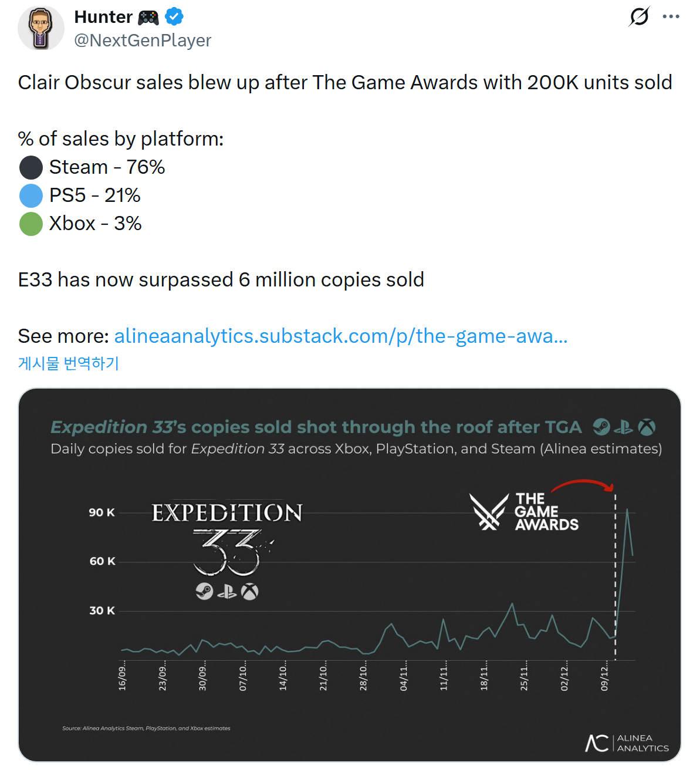Click the Alinea Analytics logo
This screenshot has width=700, height=776.
627,743
